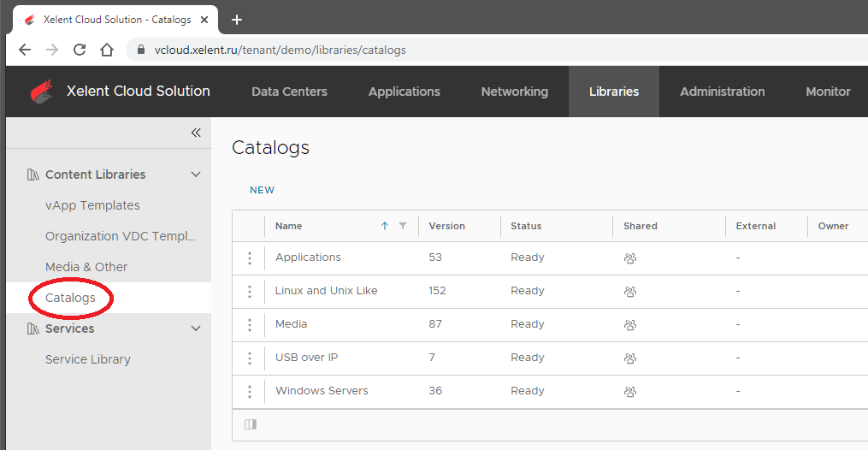This screenshot has width=868, height=450.
Task: Click the padlock site info icon
Action: pyautogui.click(x=140, y=50)
